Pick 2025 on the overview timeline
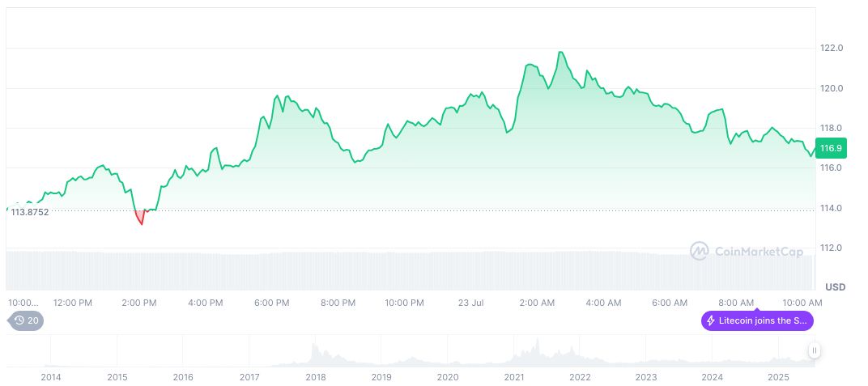This screenshot has height=386, width=868. 778,377
